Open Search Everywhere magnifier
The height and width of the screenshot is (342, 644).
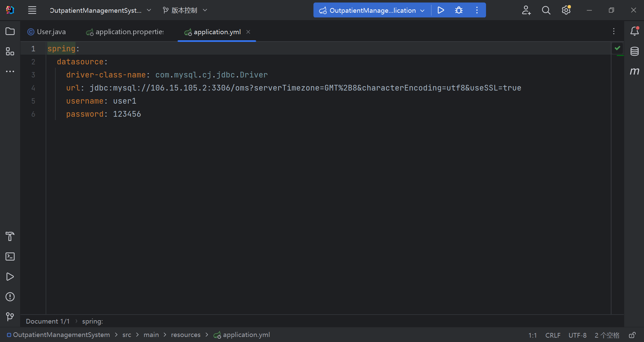click(x=546, y=10)
